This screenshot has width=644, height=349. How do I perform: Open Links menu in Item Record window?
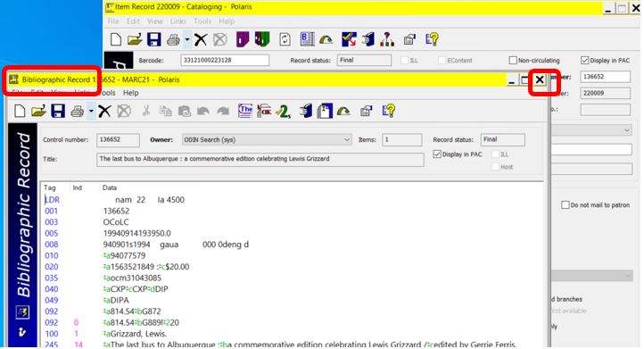[178, 21]
